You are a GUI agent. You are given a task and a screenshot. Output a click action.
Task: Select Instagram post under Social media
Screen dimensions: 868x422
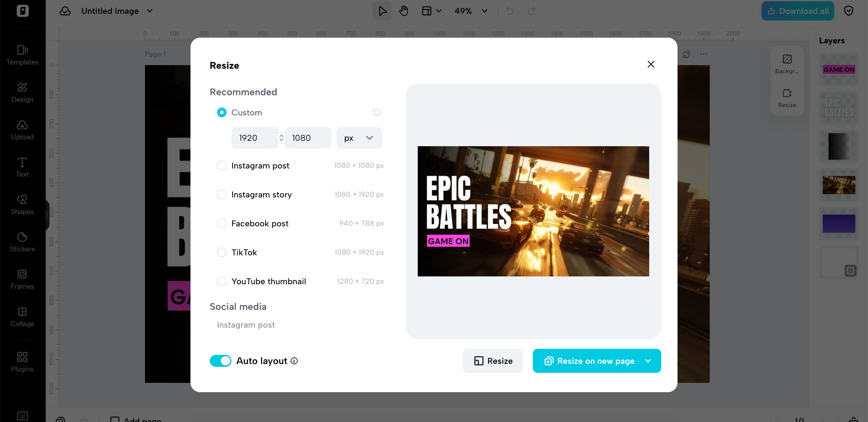(245, 325)
